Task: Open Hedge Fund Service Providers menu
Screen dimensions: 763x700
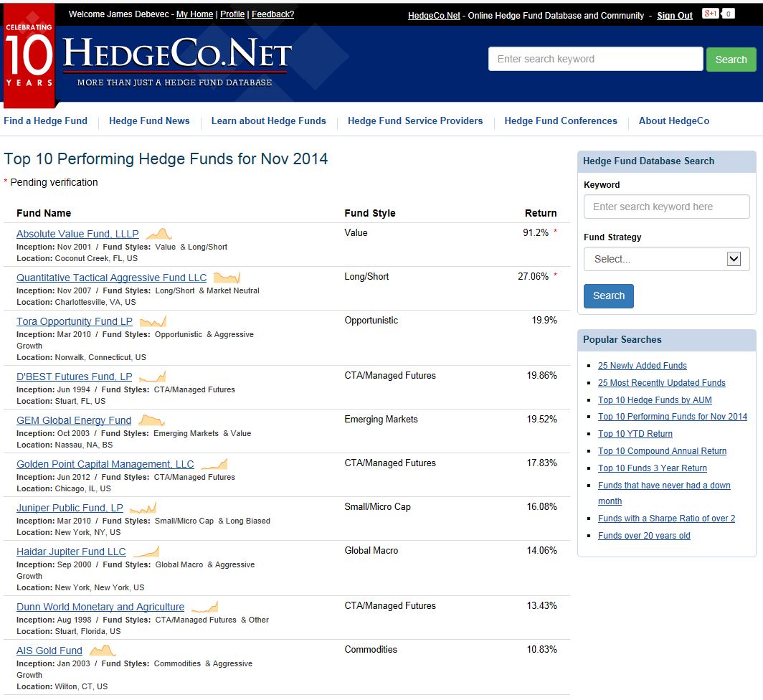Action: (415, 120)
